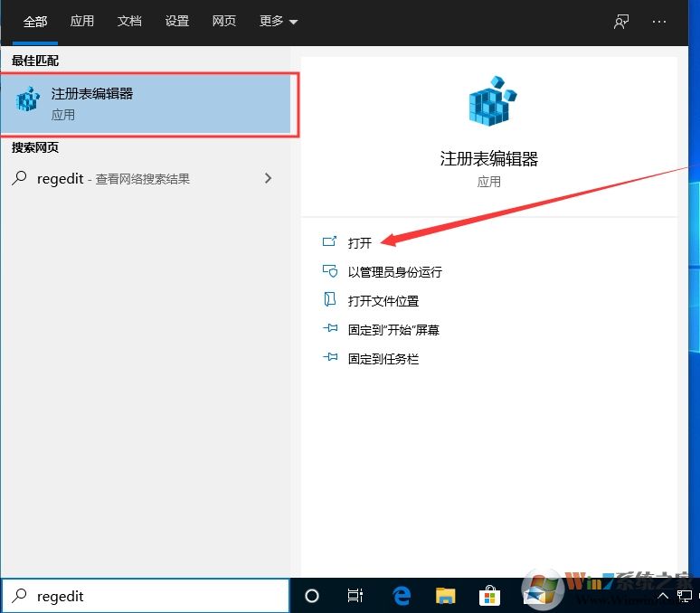Image resolution: width=700 pixels, height=613 pixels.
Task: Click the search box magnifier icon
Action: coord(19,596)
